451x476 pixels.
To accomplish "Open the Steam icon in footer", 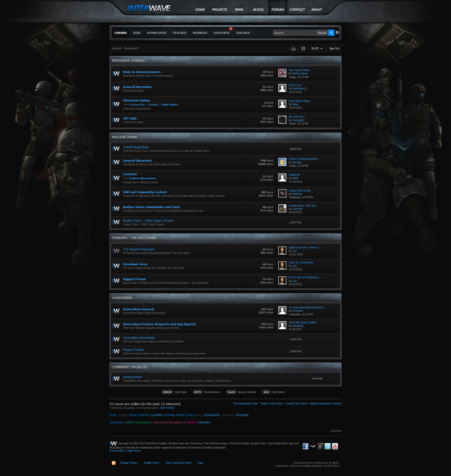I will pos(313,446).
